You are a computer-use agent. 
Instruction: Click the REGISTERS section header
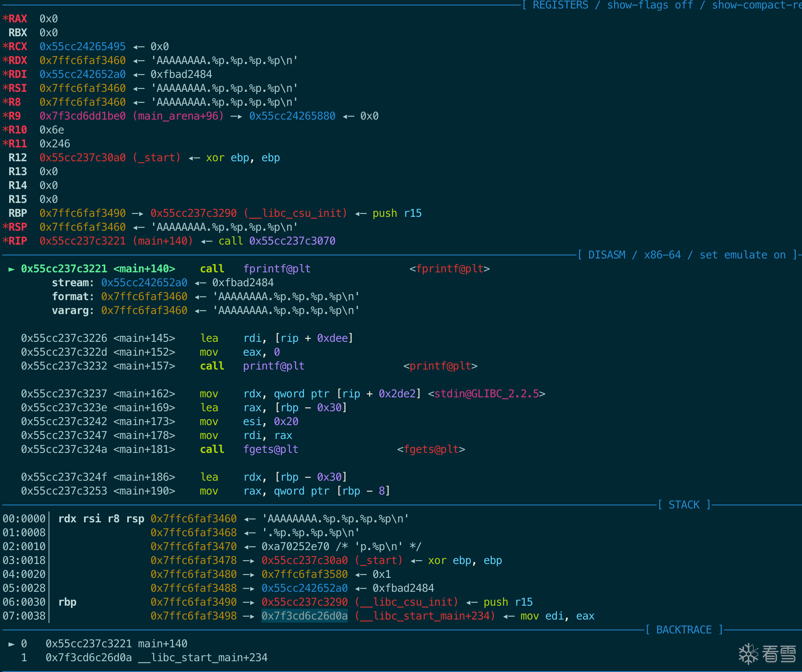(x=561, y=5)
